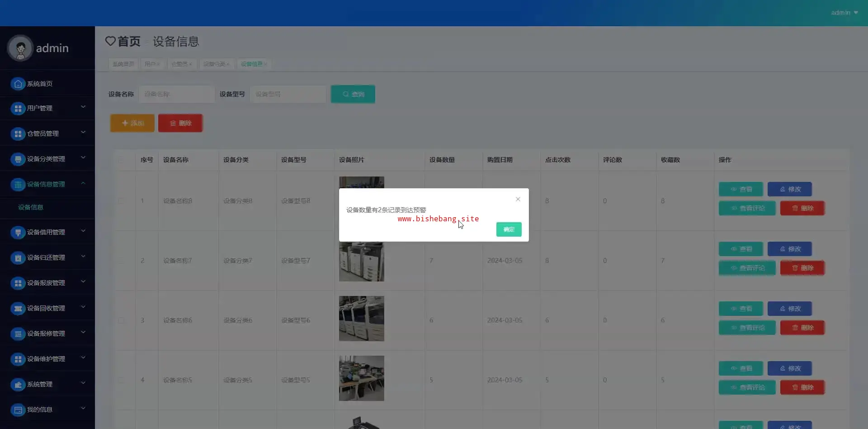Screen dimensions: 868x429
Task: Click 查看评论 for row 设备名称6
Action: click(747, 328)
